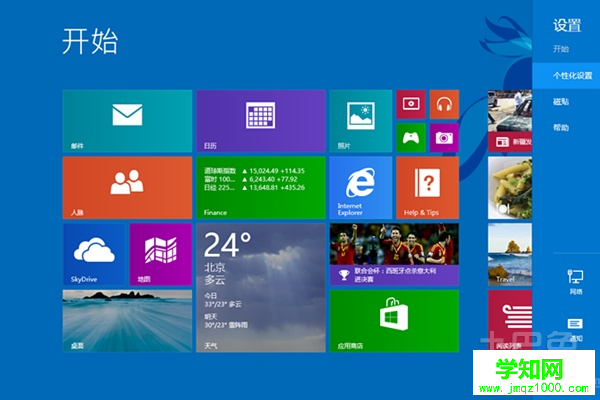Click the 通知 notifications icon in Settings

(575, 330)
